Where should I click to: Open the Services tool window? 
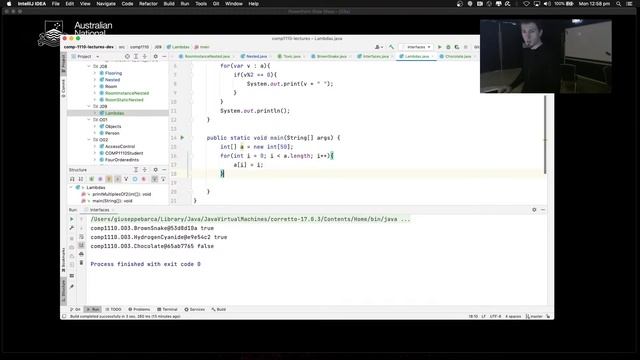pos(195,309)
